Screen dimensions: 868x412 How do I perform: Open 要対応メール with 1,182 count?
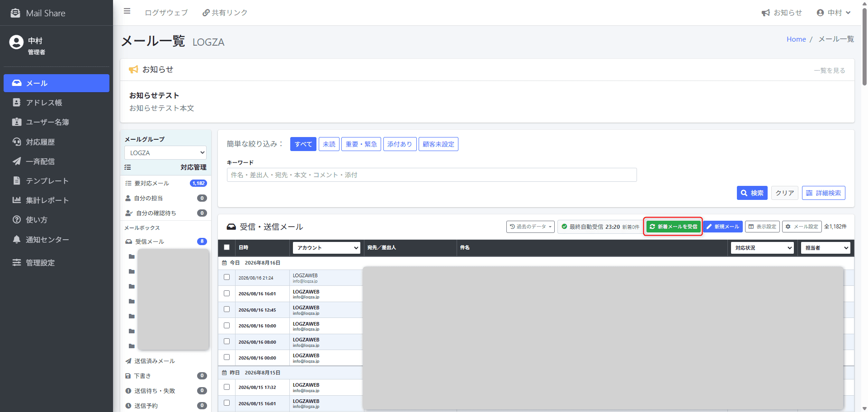click(165, 183)
